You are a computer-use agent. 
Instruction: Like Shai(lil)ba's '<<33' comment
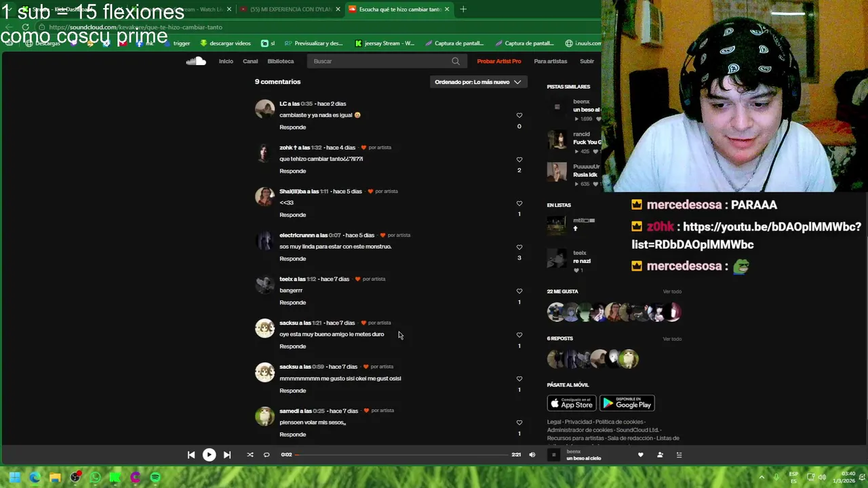tap(519, 203)
